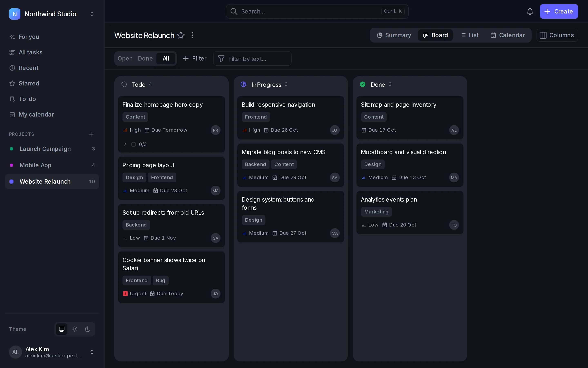Open For you in sidebar

[x=52, y=37]
